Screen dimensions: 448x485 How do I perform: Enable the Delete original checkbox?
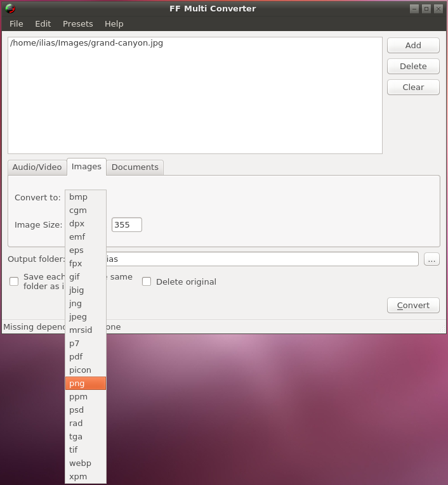click(x=147, y=281)
